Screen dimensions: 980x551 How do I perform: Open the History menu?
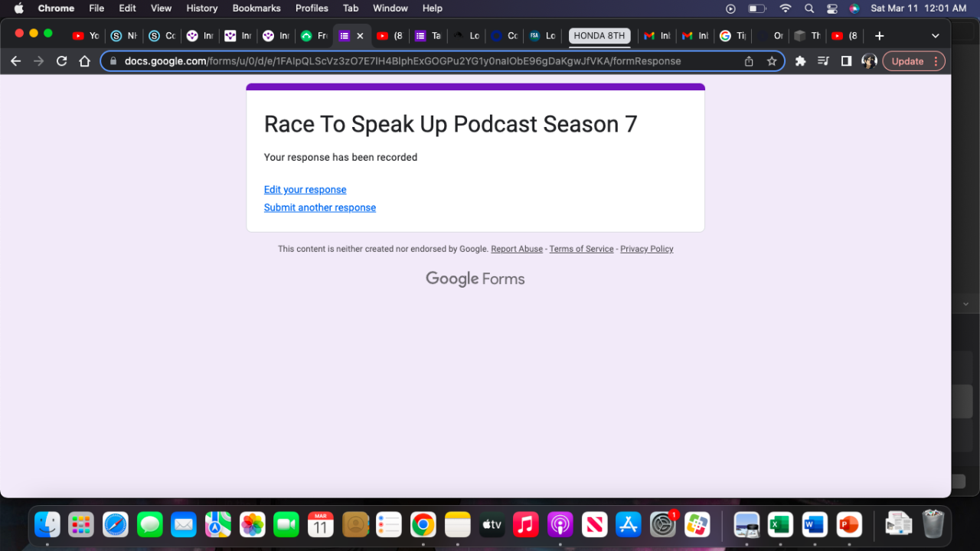pos(202,8)
